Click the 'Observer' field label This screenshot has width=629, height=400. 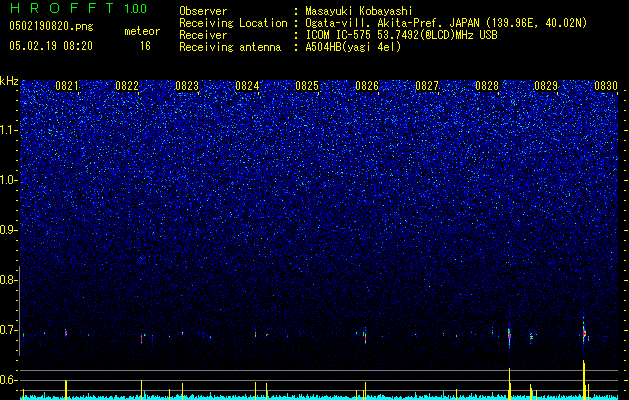(x=203, y=11)
